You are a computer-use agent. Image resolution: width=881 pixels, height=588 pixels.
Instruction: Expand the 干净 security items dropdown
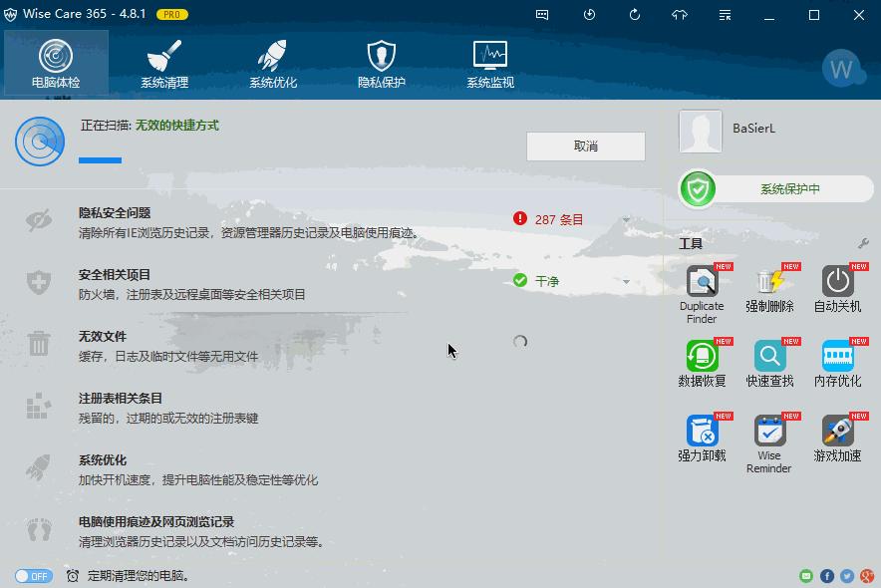pos(626,281)
